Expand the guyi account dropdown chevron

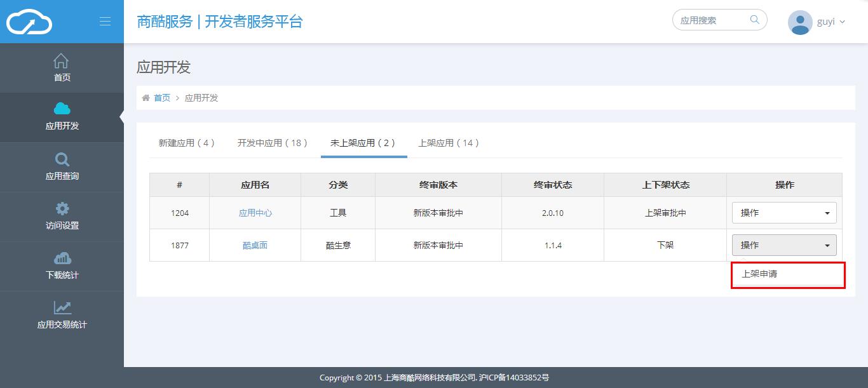(x=843, y=22)
